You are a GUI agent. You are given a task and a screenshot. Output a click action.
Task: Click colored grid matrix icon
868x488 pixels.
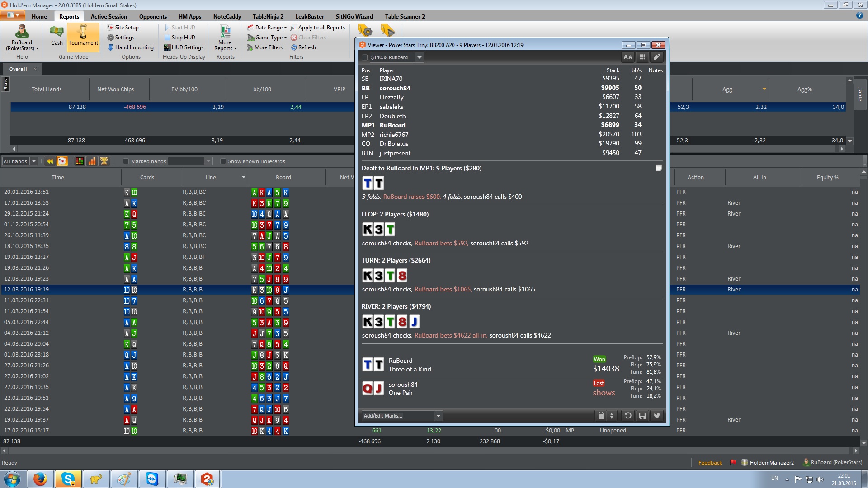pyautogui.click(x=80, y=161)
